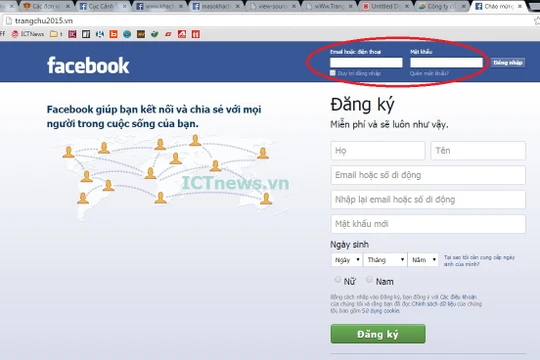Close the Chào mừng tab

520,6
